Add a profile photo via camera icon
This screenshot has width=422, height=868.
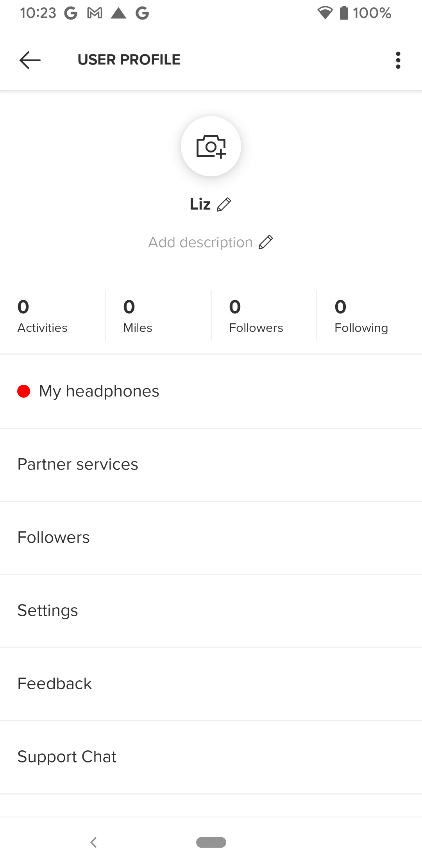coord(211,146)
